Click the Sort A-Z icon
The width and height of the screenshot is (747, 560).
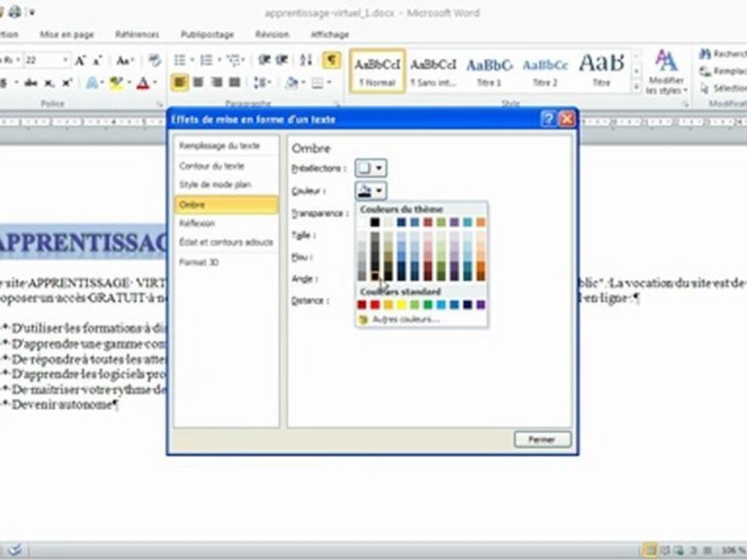point(306,60)
